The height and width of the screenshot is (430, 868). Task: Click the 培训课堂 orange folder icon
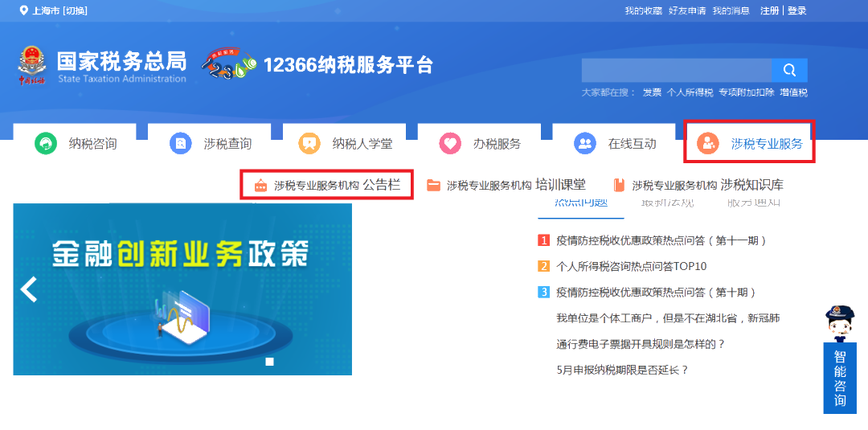(433, 186)
